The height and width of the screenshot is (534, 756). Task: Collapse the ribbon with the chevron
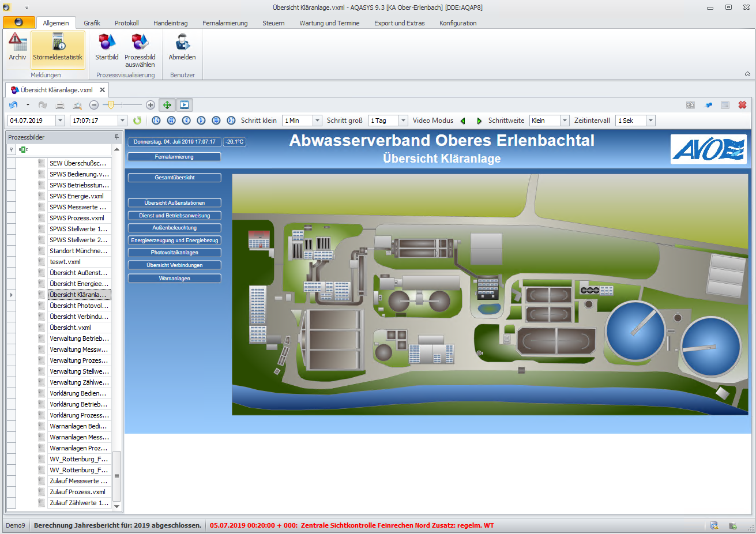[747, 74]
